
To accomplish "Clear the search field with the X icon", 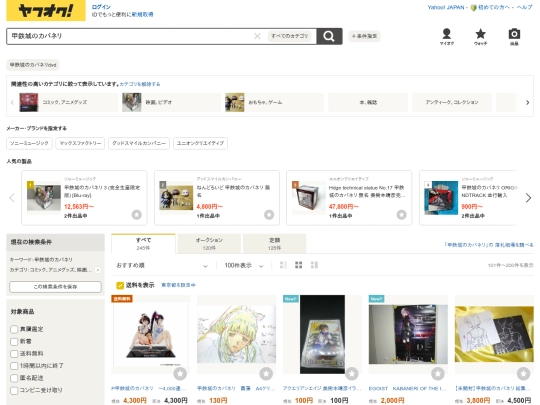I will coord(257,36).
